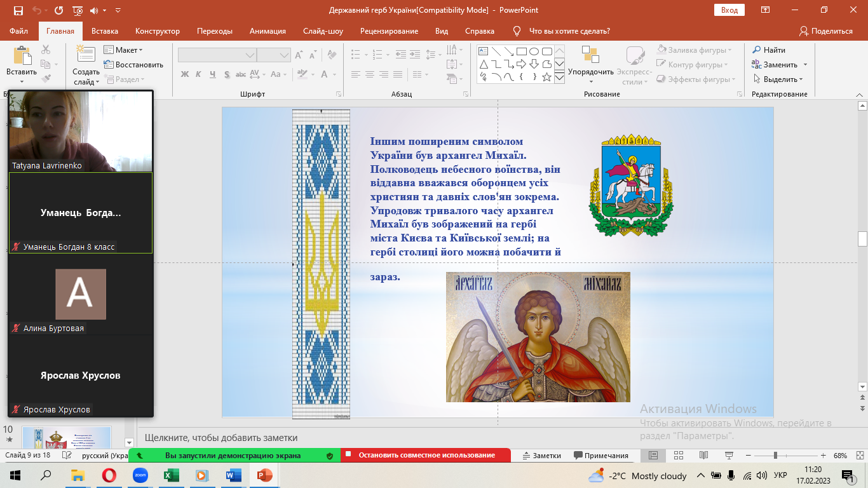Click the Cut scissors icon
Screen dimensions: 868x488
tap(46, 50)
